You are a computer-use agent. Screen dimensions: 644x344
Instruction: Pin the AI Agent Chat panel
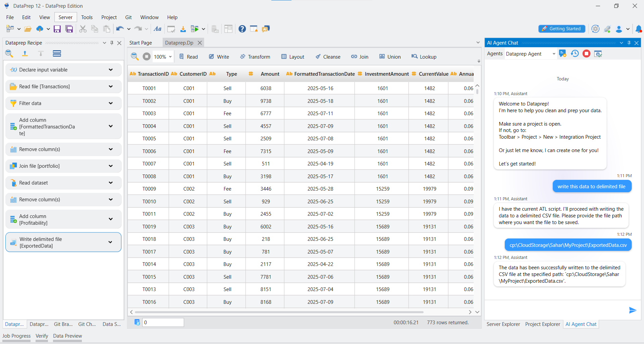629,43
